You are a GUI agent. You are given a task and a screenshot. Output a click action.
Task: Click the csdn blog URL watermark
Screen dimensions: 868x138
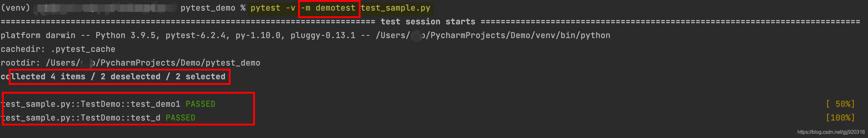(x=831, y=132)
